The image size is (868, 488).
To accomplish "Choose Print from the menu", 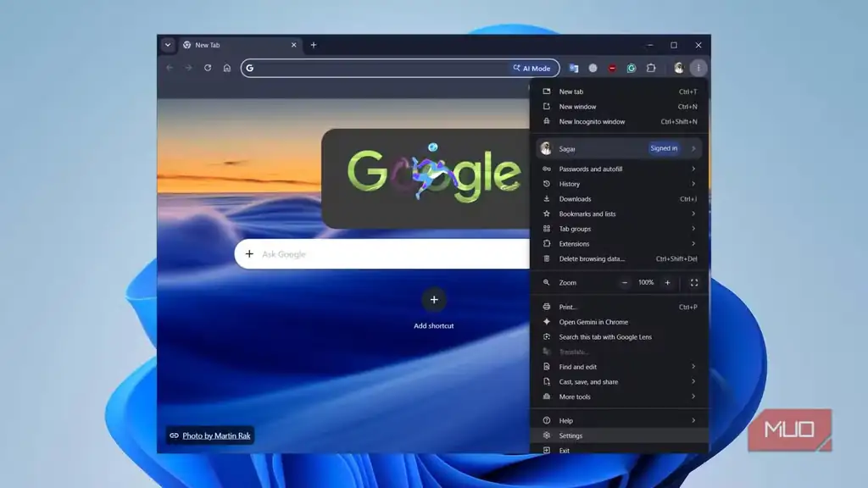I will pyautogui.click(x=619, y=307).
